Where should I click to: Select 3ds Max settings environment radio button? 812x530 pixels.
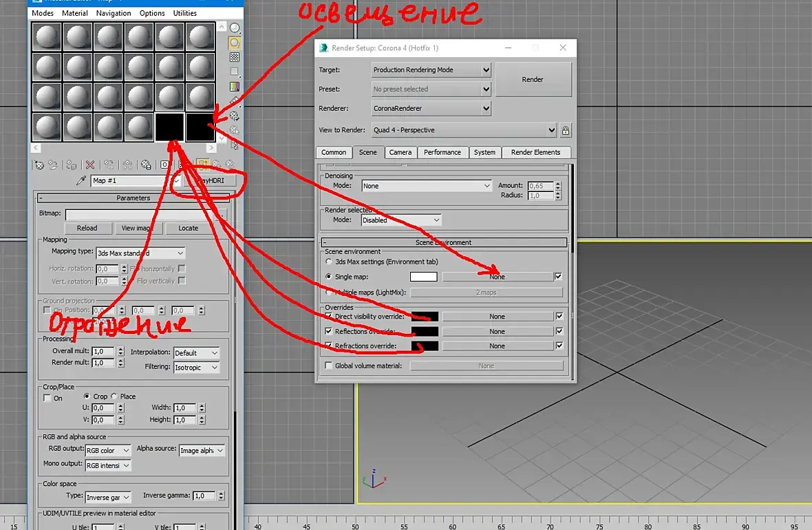pos(328,262)
